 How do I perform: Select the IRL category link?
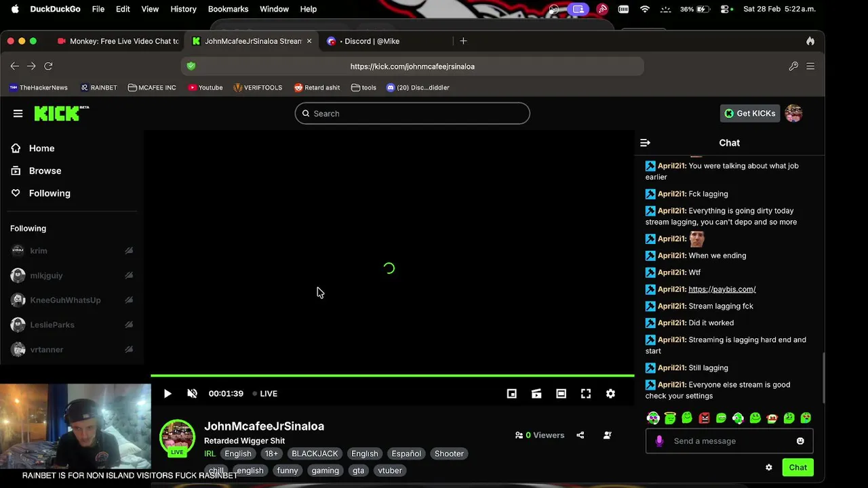[210, 454]
